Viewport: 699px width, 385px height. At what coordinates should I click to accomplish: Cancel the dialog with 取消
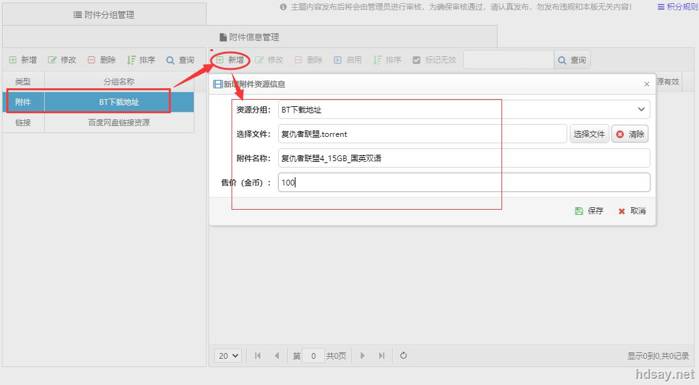pyautogui.click(x=632, y=211)
